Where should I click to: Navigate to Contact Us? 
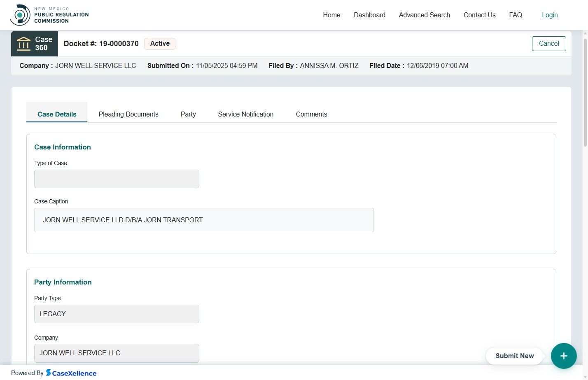(x=479, y=15)
